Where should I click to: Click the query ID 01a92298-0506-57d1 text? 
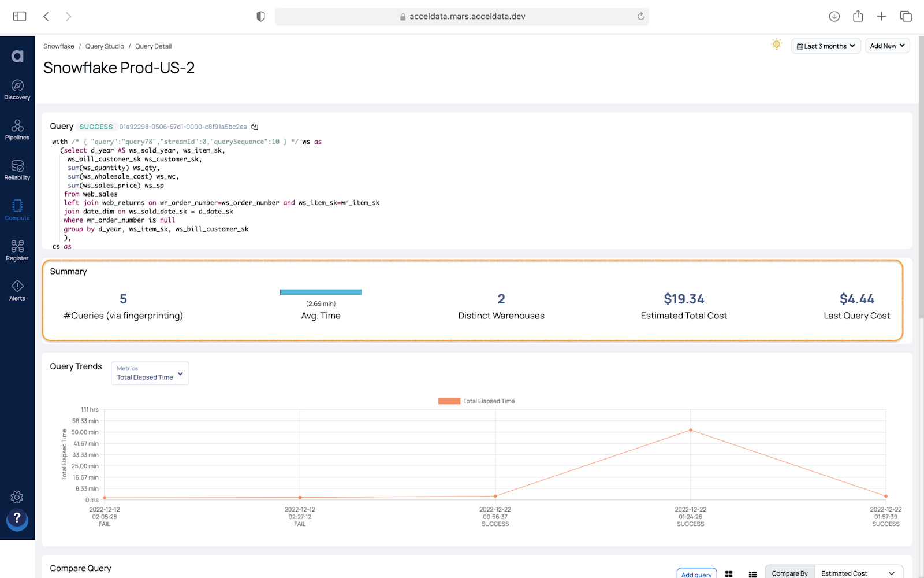[x=183, y=127]
